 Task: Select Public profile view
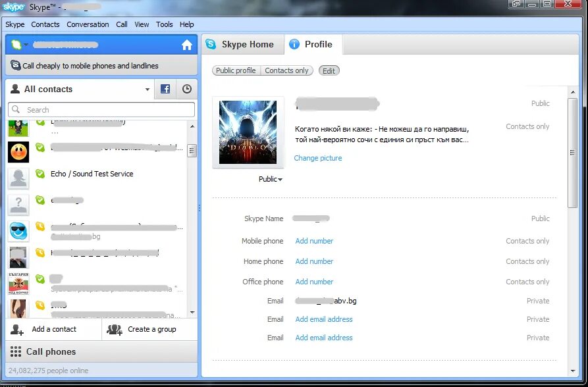(x=236, y=70)
